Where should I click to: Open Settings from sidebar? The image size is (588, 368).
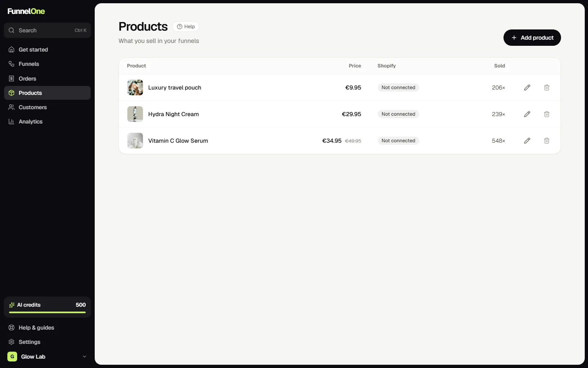pos(47,342)
